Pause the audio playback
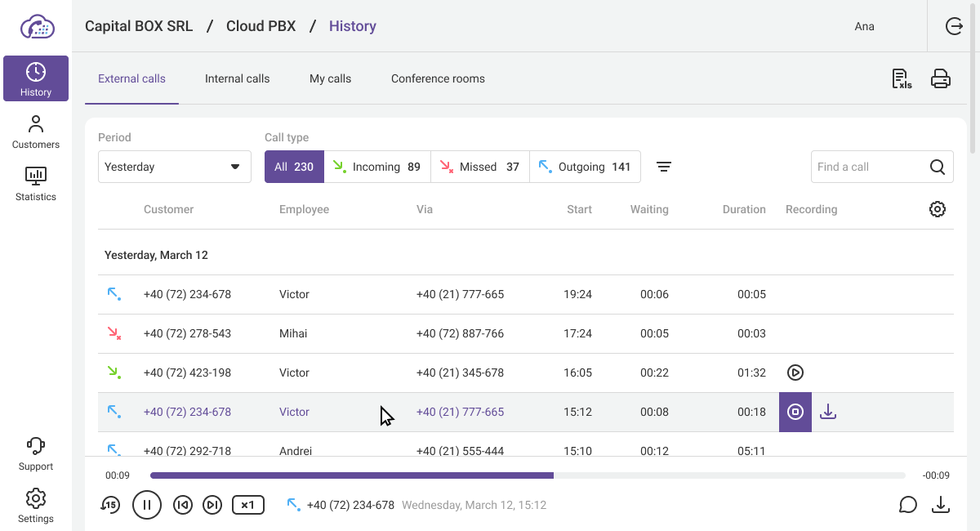The height and width of the screenshot is (531, 980). pyautogui.click(x=147, y=505)
